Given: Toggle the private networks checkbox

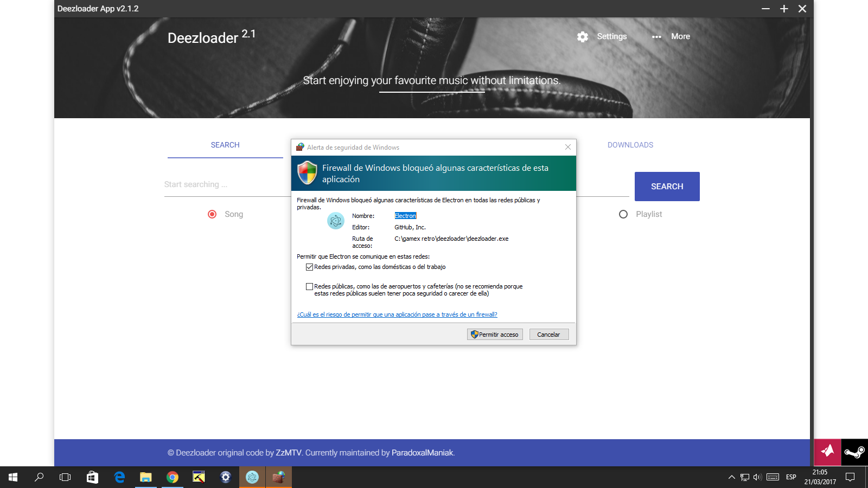Looking at the screenshot, I should [x=309, y=267].
